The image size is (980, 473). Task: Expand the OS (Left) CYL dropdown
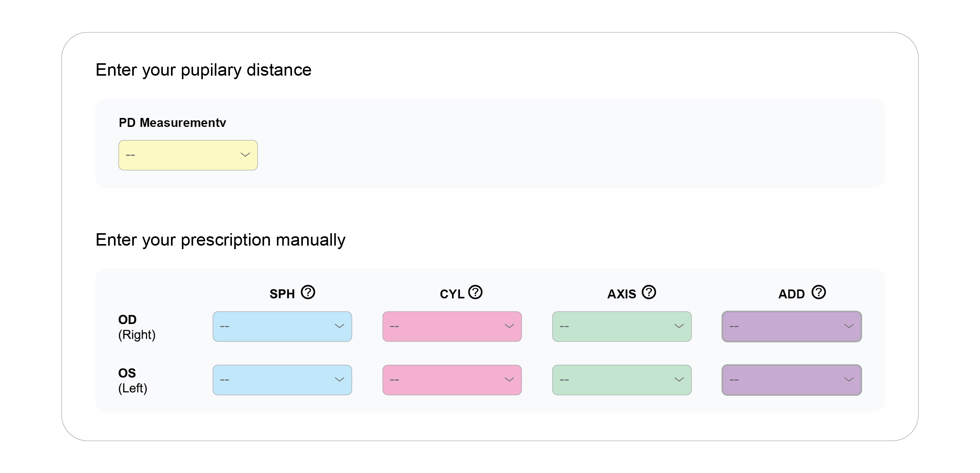(452, 380)
